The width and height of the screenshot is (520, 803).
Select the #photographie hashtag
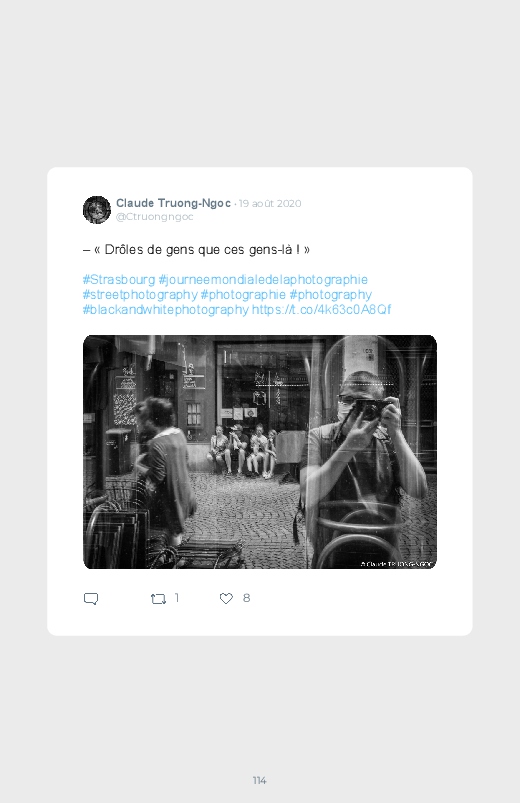click(243, 294)
